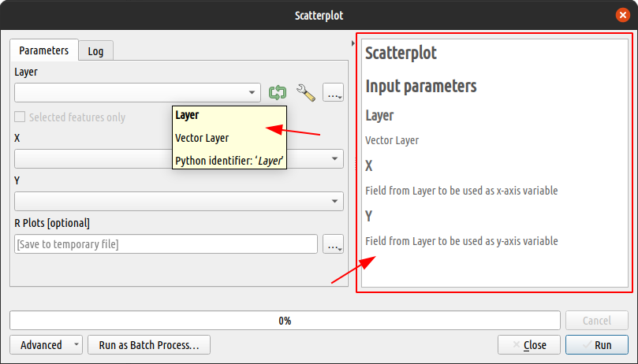The height and width of the screenshot is (364, 638).
Task: Switch to the Parameters tab
Action: tap(44, 50)
